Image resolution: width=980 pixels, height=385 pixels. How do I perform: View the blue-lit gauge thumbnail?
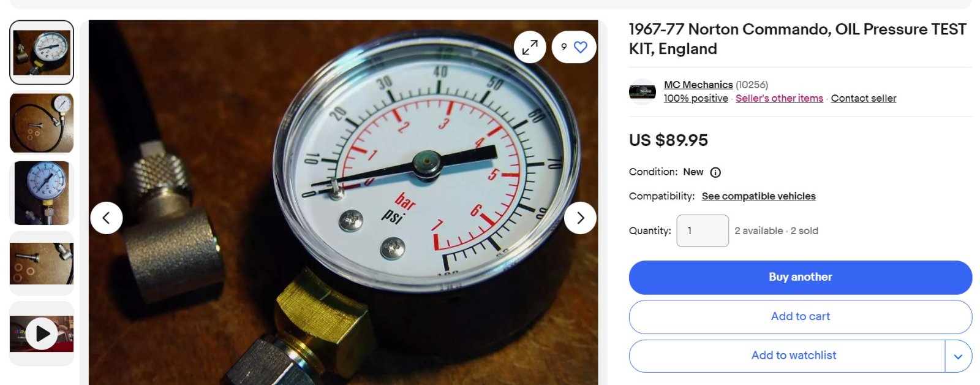(42, 193)
